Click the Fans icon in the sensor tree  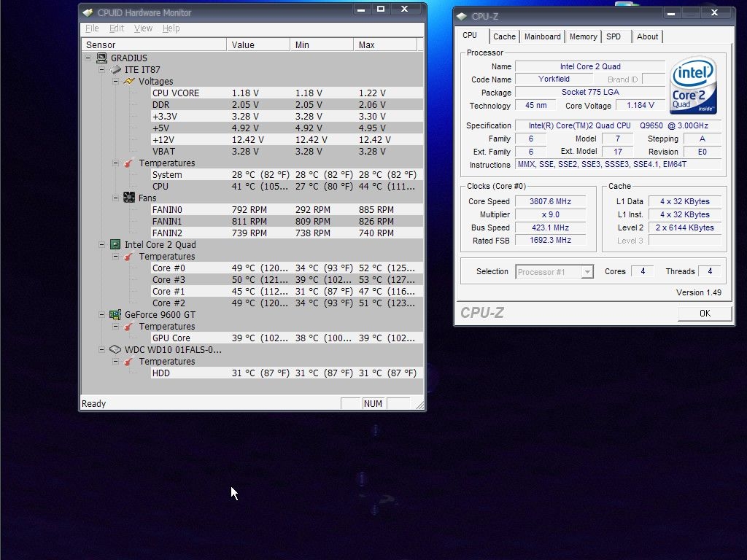pyautogui.click(x=129, y=198)
